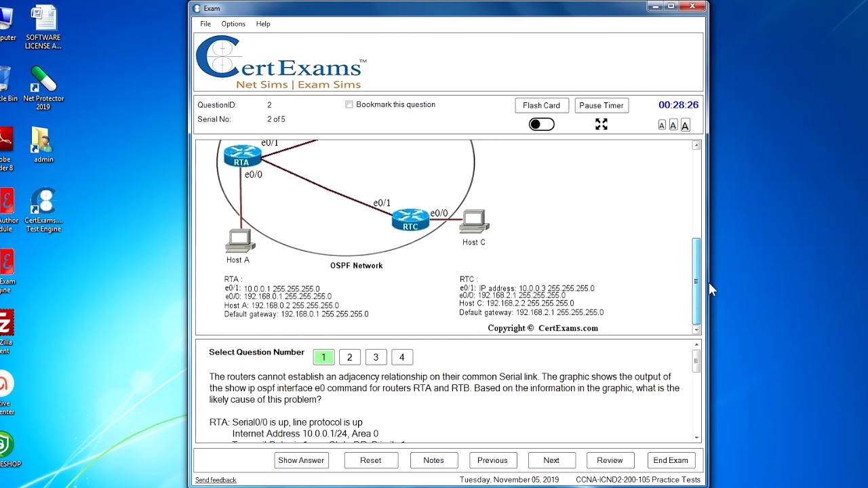This screenshot has width=868, height=488.
Task: Click CCNA-ICND2-200-105 Practice Tests status text
Action: tap(638, 480)
